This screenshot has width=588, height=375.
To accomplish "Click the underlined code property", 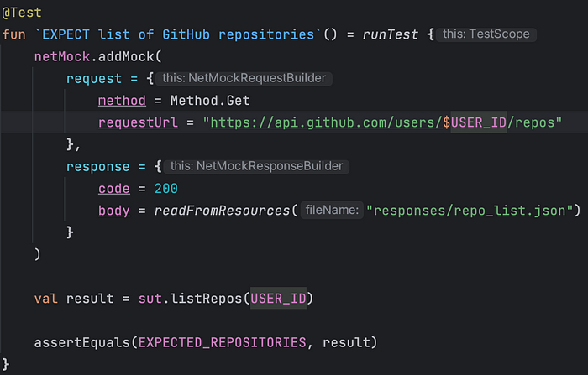I will tap(114, 189).
